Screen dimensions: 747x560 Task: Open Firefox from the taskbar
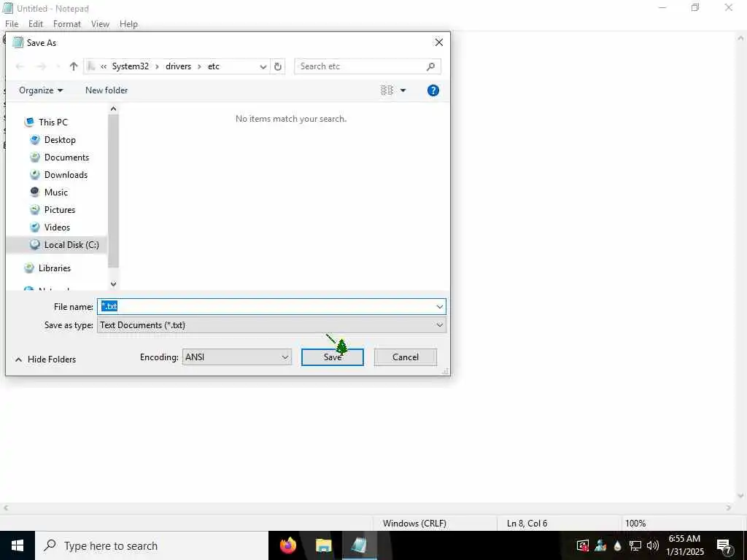tap(287, 545)
